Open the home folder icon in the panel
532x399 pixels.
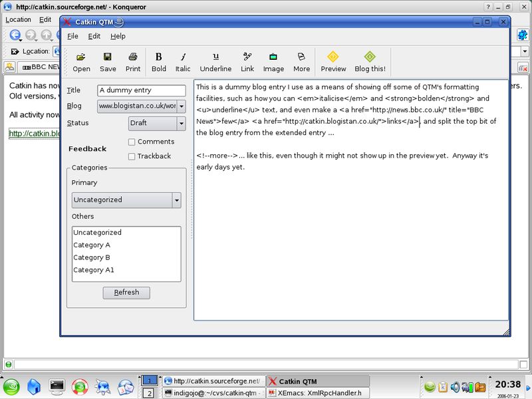tap(34, 387)
